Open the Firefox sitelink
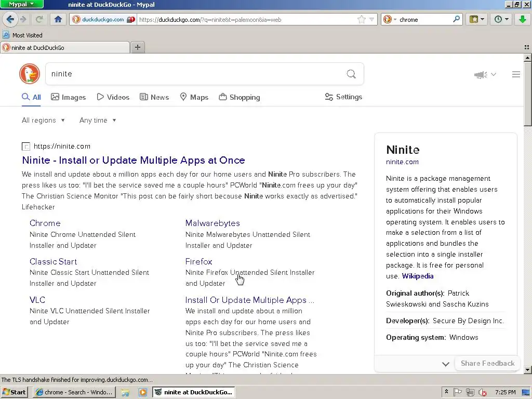The image size is (532, 399). 198,261
